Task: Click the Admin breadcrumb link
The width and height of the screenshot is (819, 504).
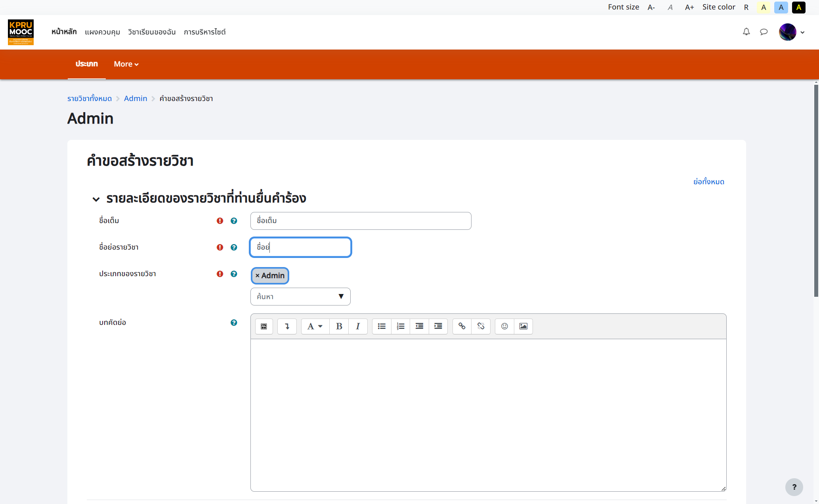Action: 136,98
